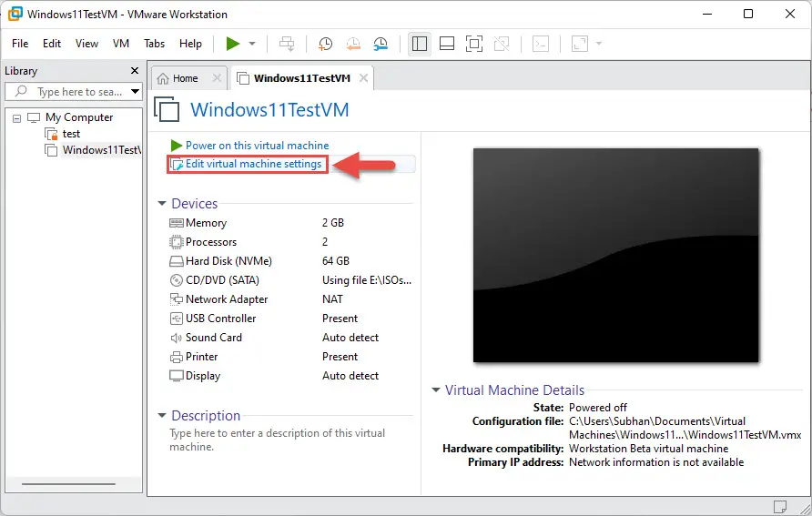Click the Unity mode toolbar icon
The height and width of the screenshot is (516, 812).
[502, 44]
